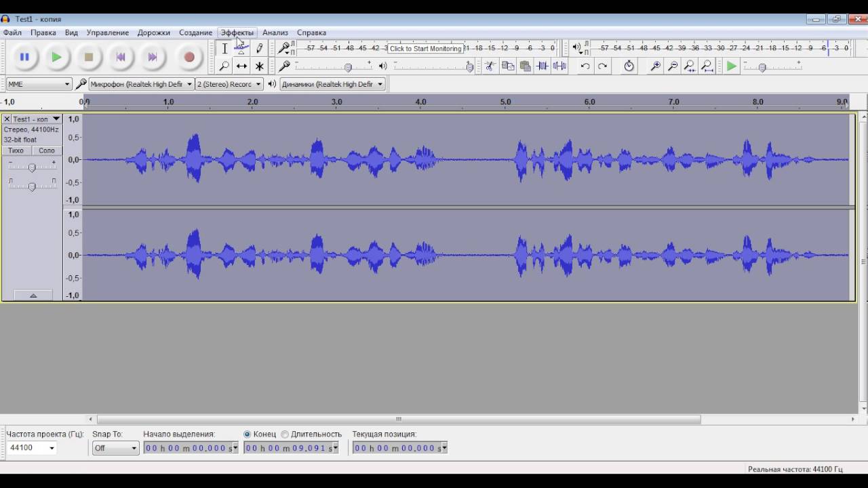Screen dimensions: 868x488
Task: Open the Справка menu
Action: click(x=312, y=33)
